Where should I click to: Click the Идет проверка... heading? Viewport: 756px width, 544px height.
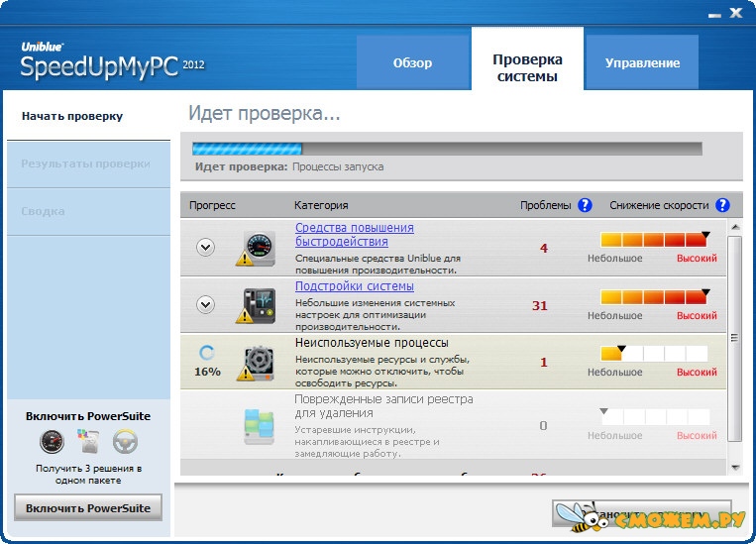coord(265,114)
